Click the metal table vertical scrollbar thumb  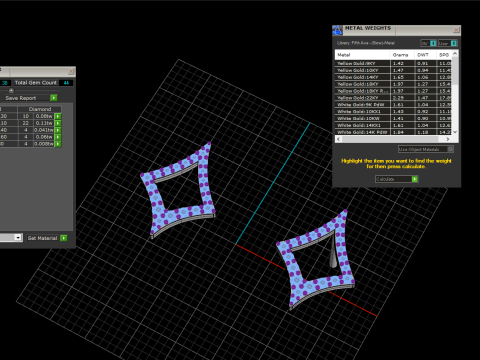(x=455, y=72)
